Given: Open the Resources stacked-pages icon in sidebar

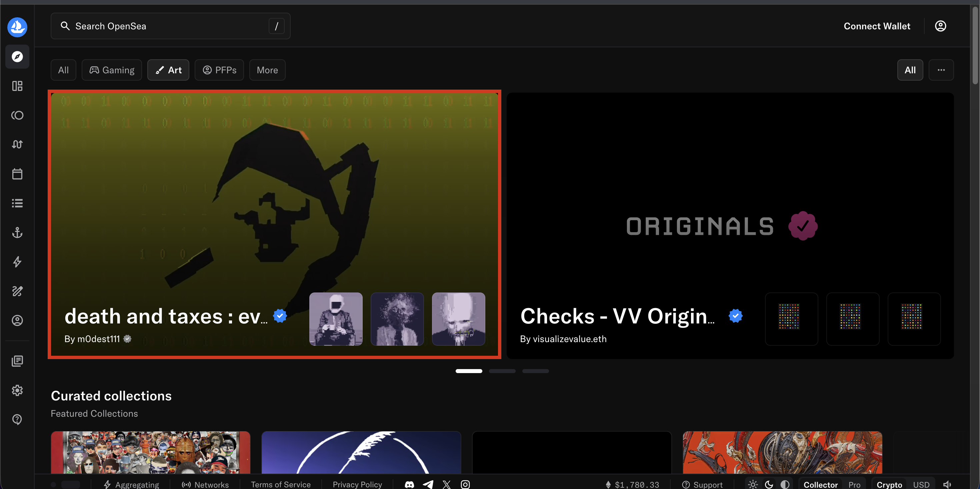Looking at the screenshot, I should pyautogui.click(x=17, y=361).
